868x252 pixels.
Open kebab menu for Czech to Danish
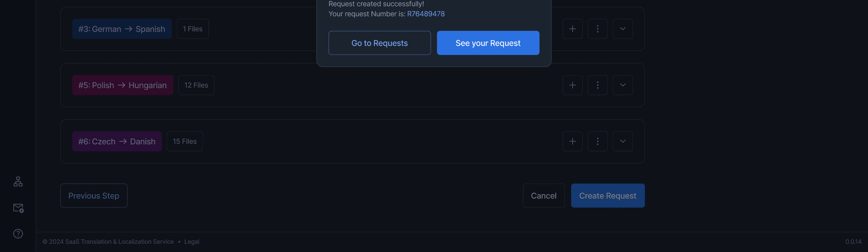(x=597, y=141)
